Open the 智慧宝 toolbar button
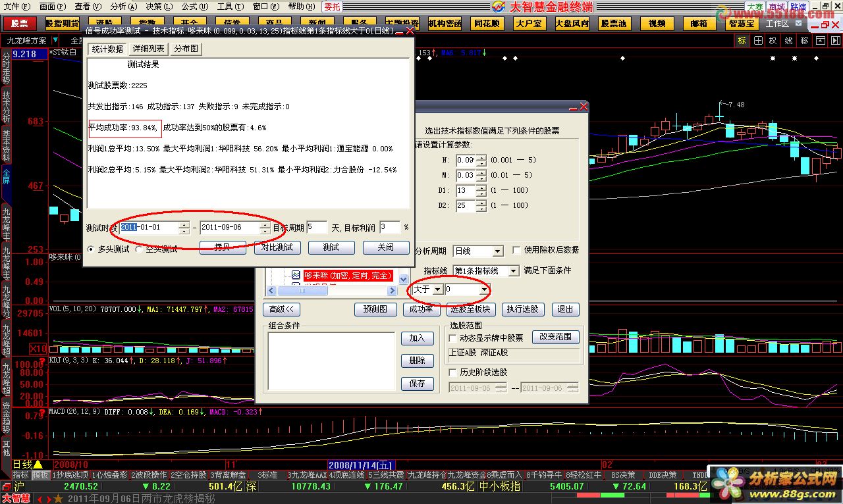 [x=742, y=23]
